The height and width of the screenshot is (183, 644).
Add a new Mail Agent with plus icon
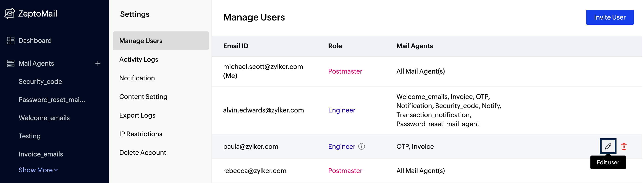click(x=98, y=63)
